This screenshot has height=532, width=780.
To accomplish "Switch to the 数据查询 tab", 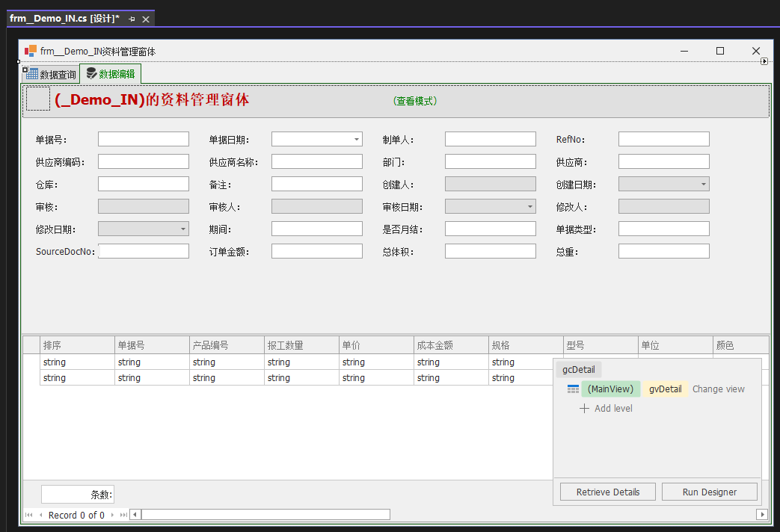I will pyautogui.click(x=51, y=74).
